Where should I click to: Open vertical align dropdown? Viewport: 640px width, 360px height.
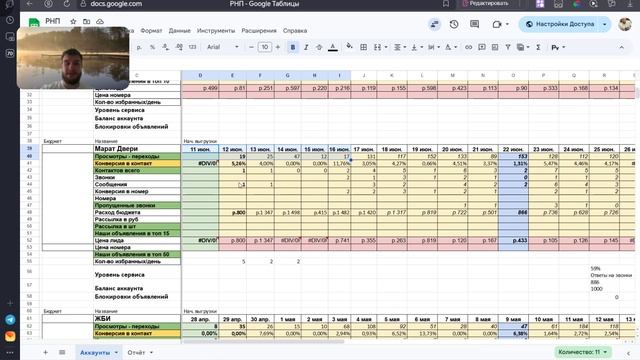pos(416,47)
